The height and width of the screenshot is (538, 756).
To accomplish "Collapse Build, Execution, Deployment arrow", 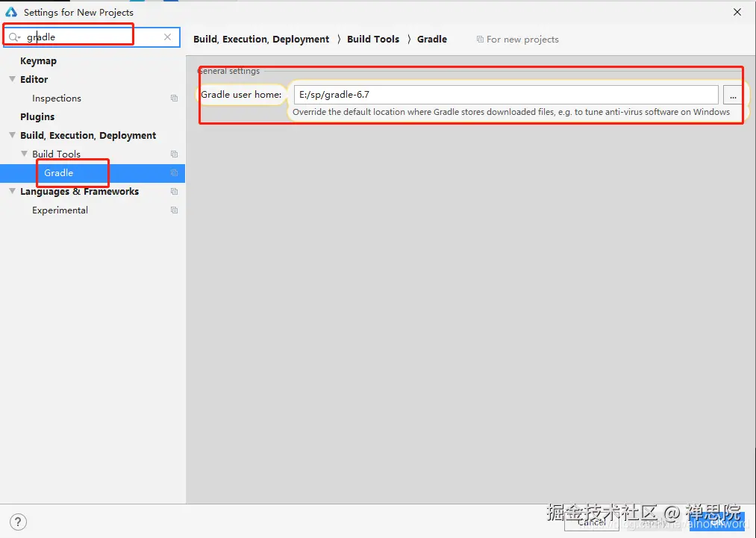I will pos(13,135).
